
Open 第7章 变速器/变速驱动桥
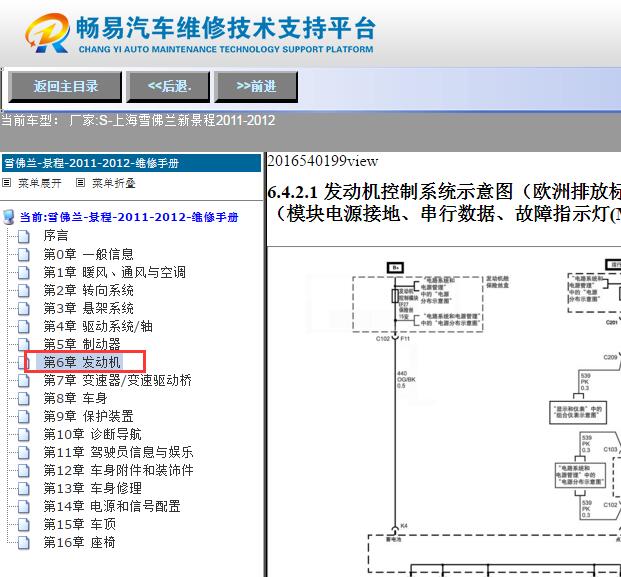(118, 380)
